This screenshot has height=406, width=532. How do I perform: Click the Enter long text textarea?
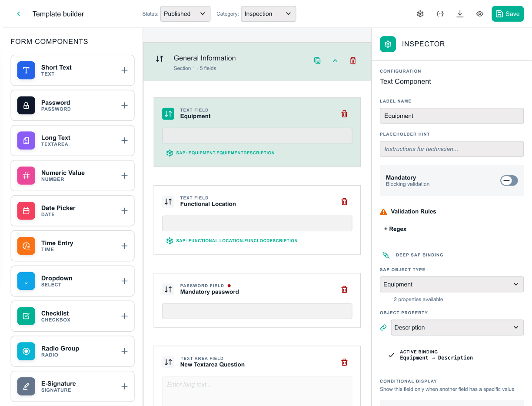257,391
